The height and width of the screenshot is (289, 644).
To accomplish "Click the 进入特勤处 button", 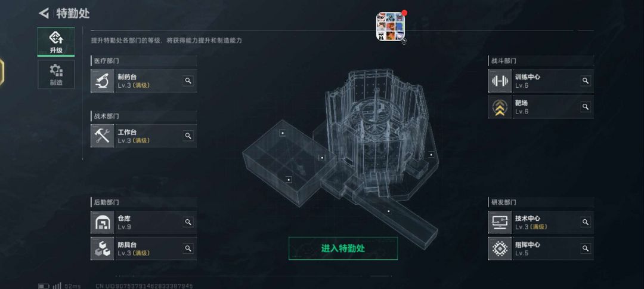I will (x=343, y=248).
